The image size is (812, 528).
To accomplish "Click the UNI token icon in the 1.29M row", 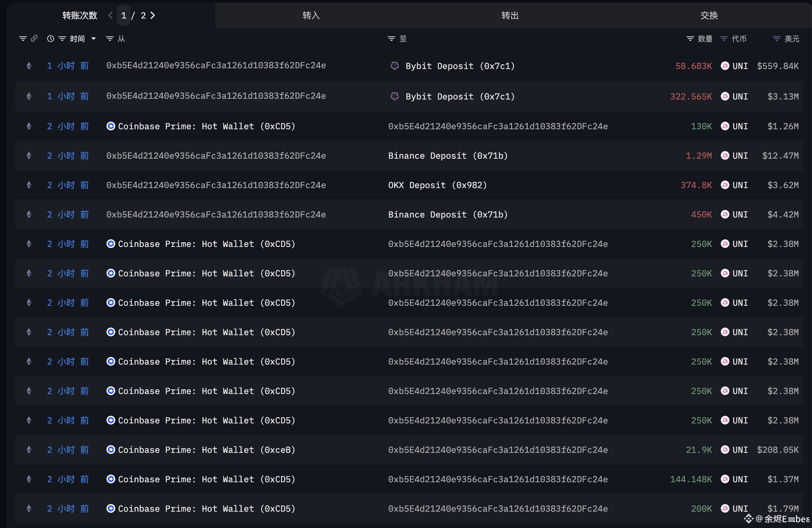I will coord(725,156).
